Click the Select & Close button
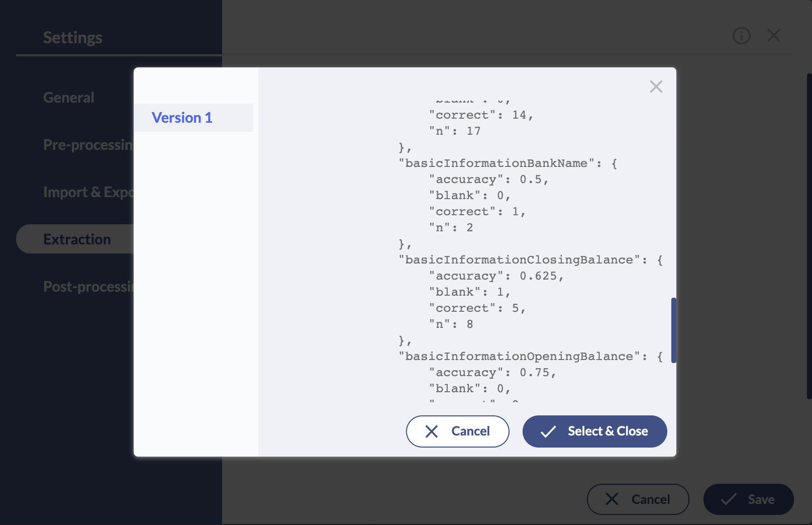The width and height of the screenshot is (812, 525). [594, 431]
